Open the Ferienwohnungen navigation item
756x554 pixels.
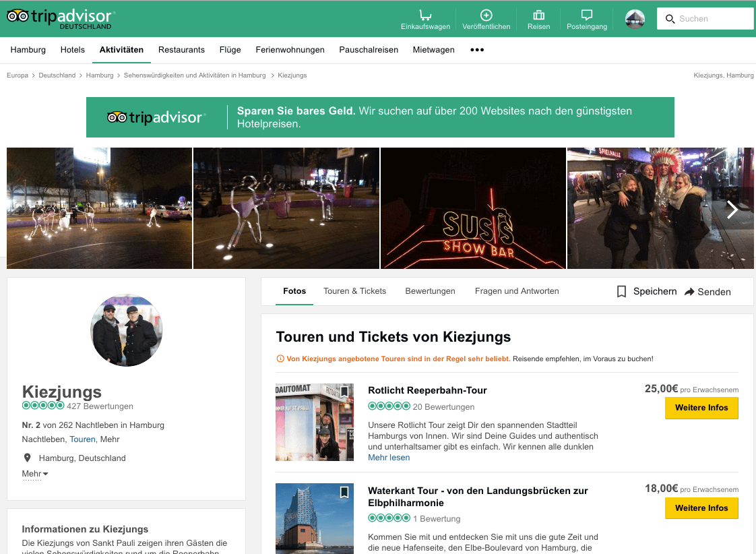click(290, 50)
